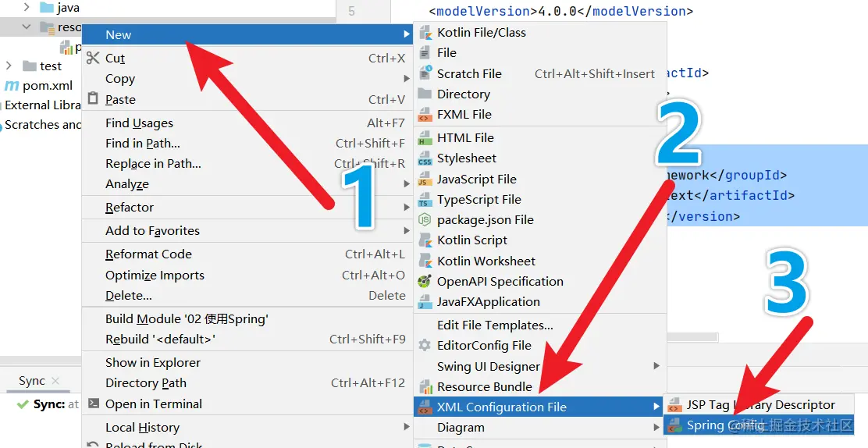Select Edit File Templates entry
868x448 pixels.
(539, 325)
